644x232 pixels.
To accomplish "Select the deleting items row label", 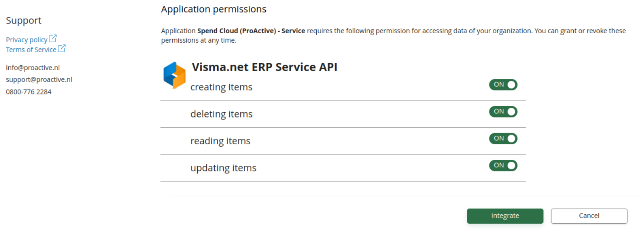I will [221, 114].
